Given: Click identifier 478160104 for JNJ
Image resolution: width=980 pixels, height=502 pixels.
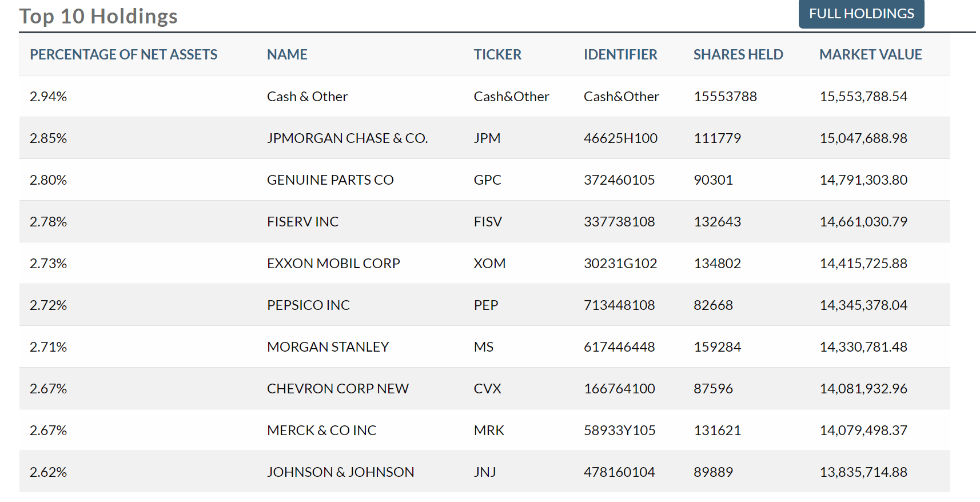Looking at the screenshot, I should point(619,472).
